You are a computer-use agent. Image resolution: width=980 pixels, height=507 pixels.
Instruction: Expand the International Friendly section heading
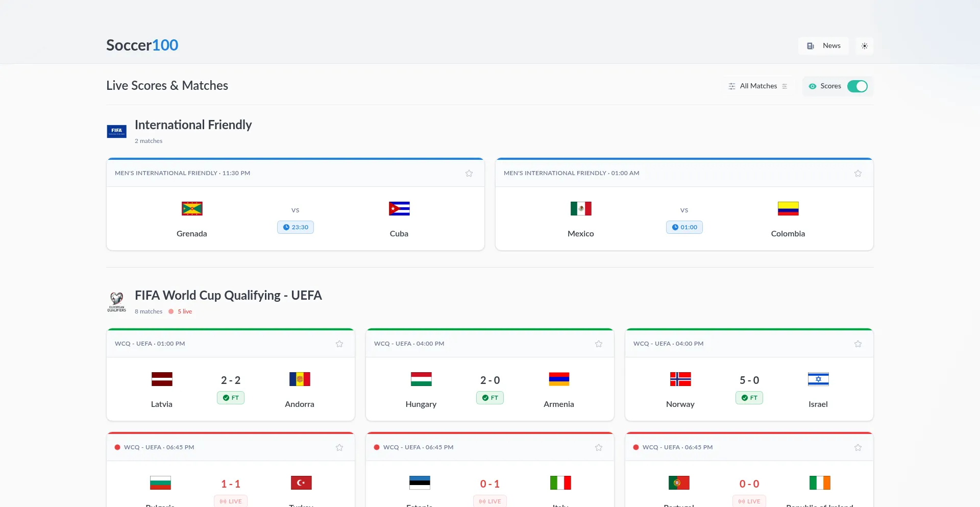coord(193,125)
